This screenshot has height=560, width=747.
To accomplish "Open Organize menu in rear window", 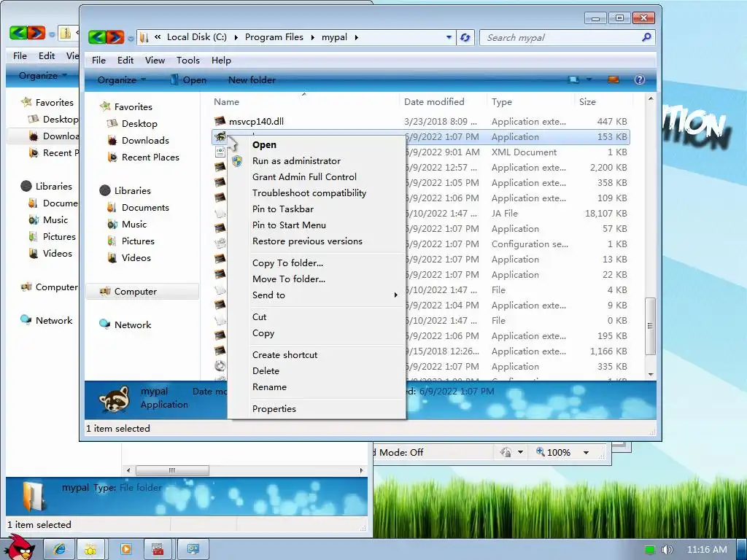I will (42, 75).
